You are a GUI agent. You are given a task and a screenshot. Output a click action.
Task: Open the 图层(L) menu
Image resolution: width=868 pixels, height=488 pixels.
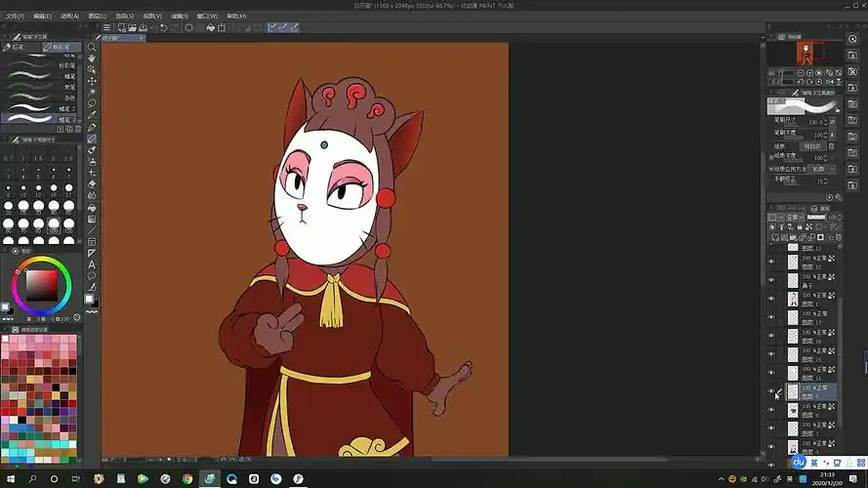pyautogui.click(x=97, y=16)
